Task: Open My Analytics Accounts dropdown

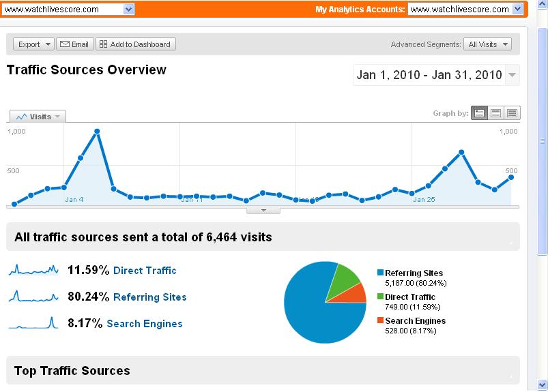Action: (x=465, y=10)
